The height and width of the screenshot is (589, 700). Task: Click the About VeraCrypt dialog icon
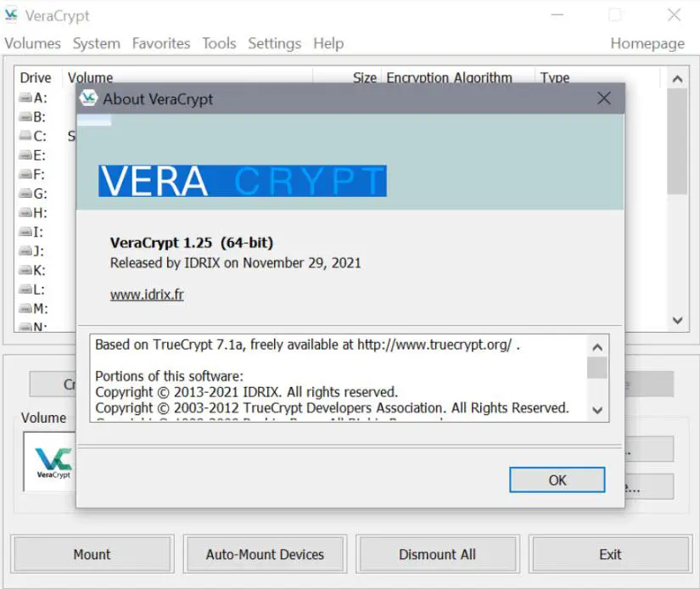[x=88, y=98]
